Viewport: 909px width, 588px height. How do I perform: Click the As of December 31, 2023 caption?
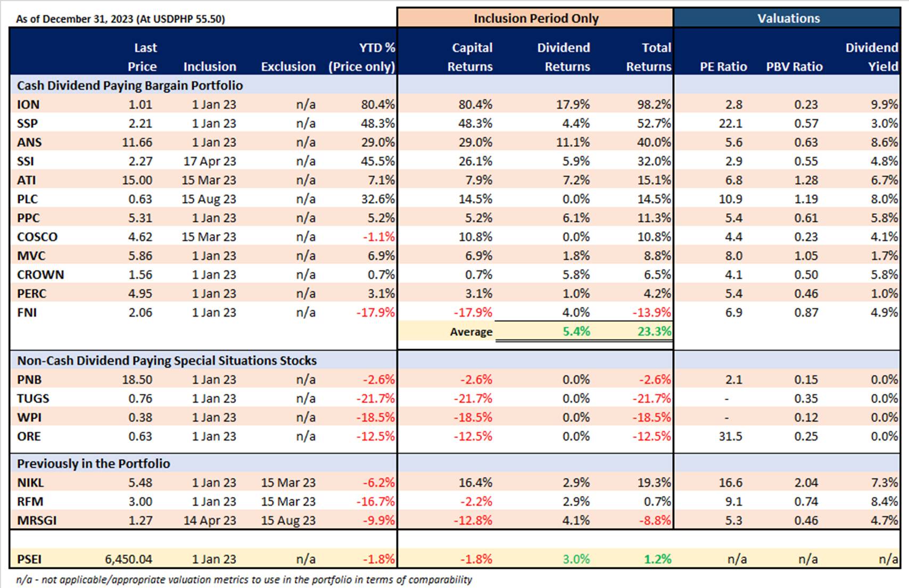click(120, 19)
